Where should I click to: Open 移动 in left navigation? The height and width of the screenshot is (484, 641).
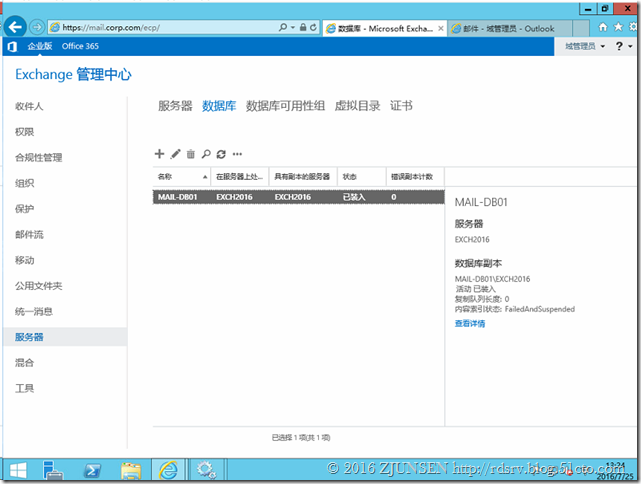coord(25,260)
